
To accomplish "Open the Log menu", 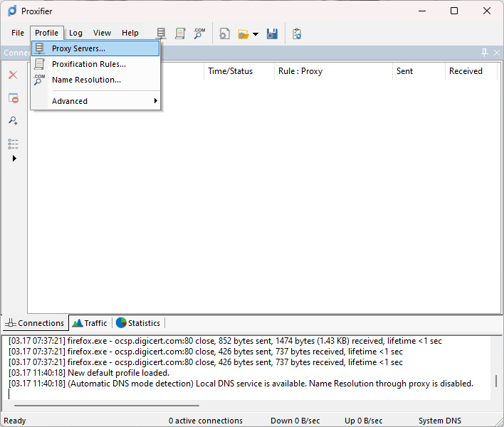I will (x=76, y=33).
